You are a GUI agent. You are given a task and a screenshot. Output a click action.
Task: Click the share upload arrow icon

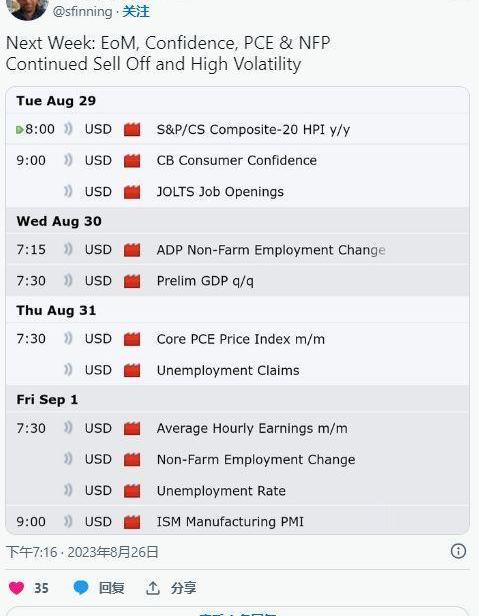coord(152,588)
